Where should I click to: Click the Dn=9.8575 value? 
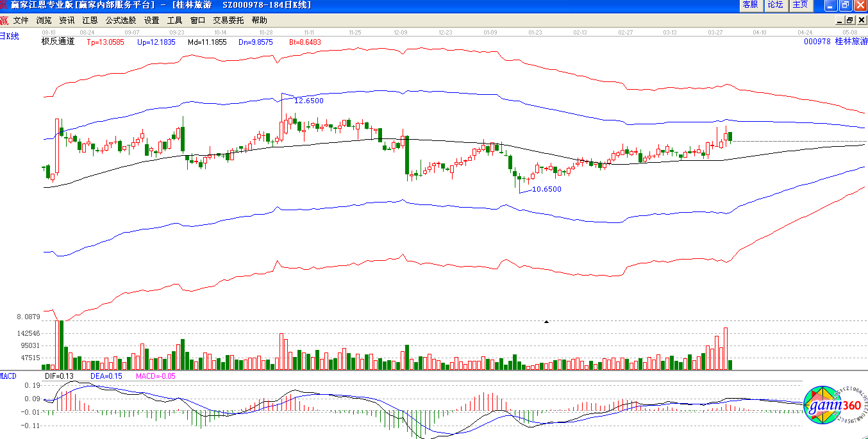pos(256,42)
